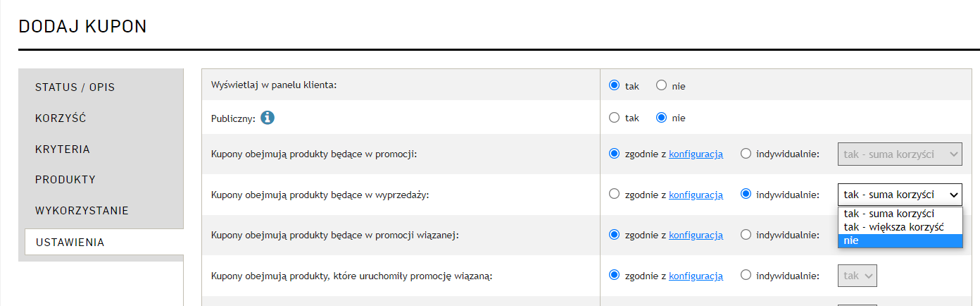Collapse the wyprzedaży dropdown via its arrow
The height and width of the screenshot is (306, 980).
point(953,195)
